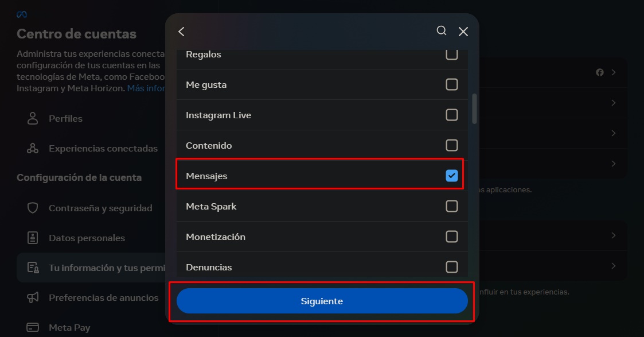Click the Preferencias de anuncios megaphone icon

tap(33, 297)
